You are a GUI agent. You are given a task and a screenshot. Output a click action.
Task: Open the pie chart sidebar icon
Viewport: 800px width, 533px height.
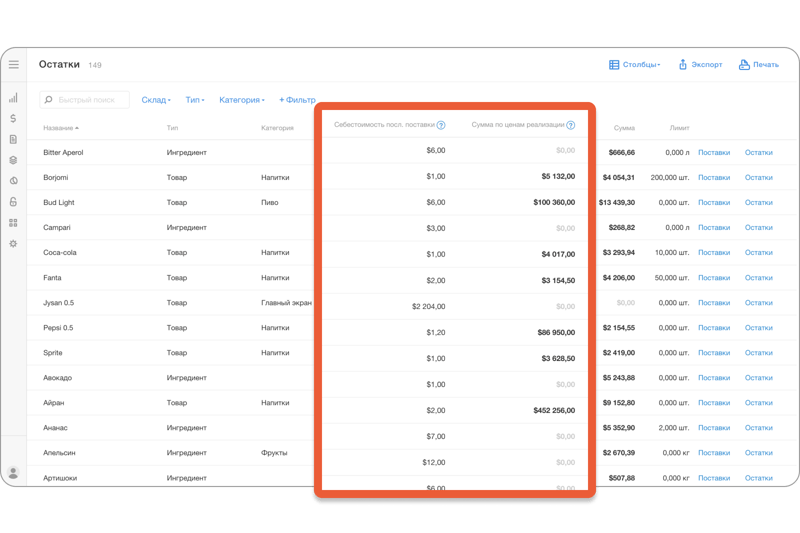point(13,181)
